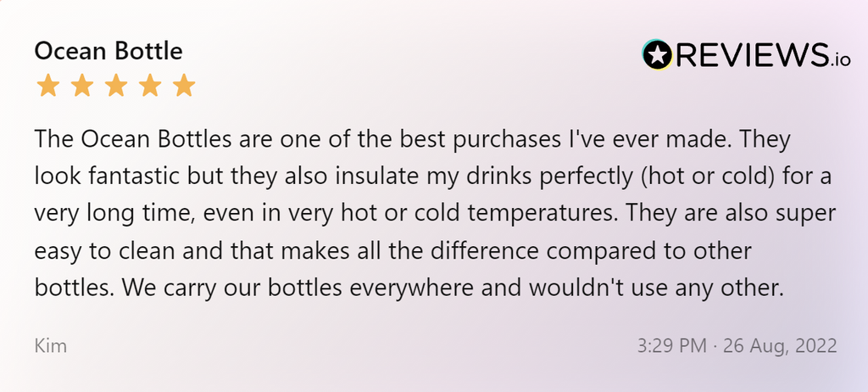Screen dimensions: 868x392
Task: Click the REVIEWS.io black star badge icon
Action: [657, 55]
